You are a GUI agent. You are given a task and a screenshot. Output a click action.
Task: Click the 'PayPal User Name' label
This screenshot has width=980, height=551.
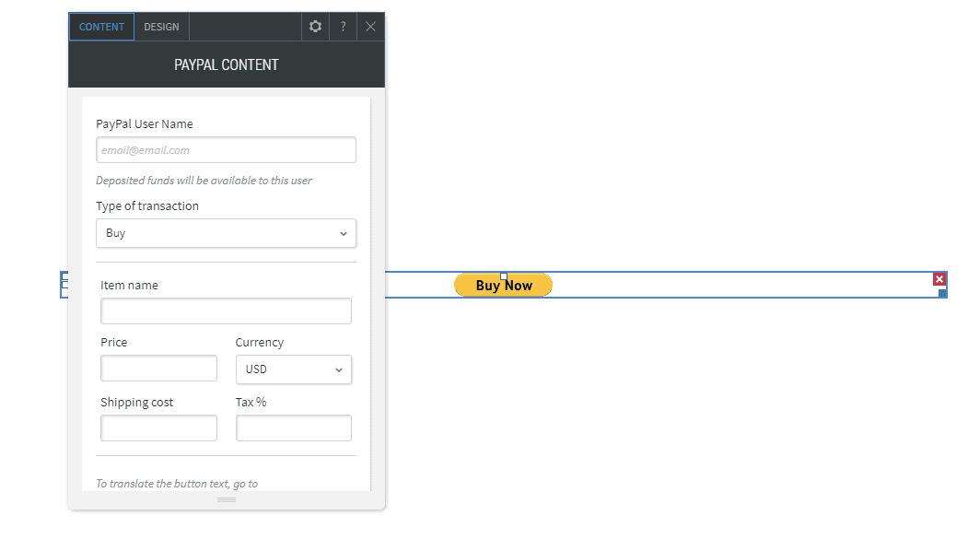pos(145,123)
